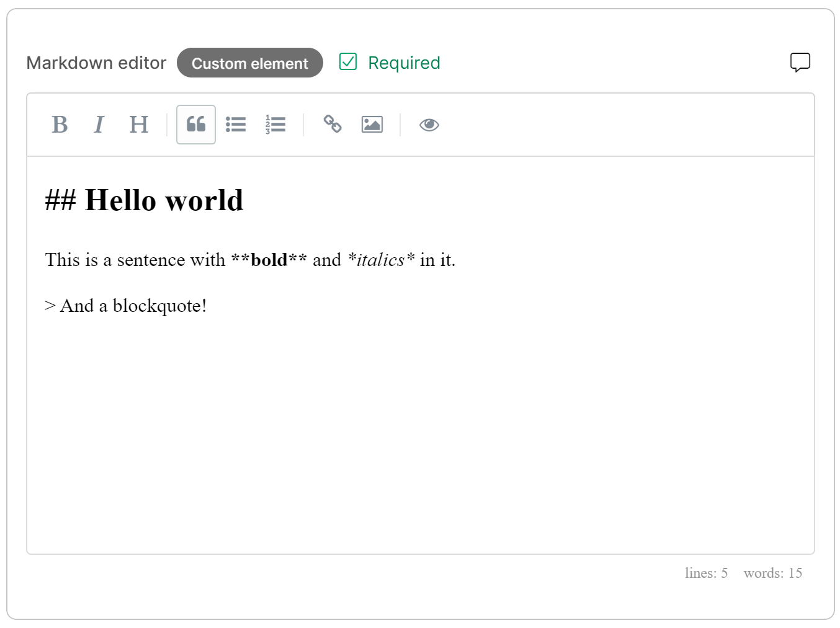Viewport: 840px width, 628px height.
Task: Open the insert link tool
Action: (333, 125)
